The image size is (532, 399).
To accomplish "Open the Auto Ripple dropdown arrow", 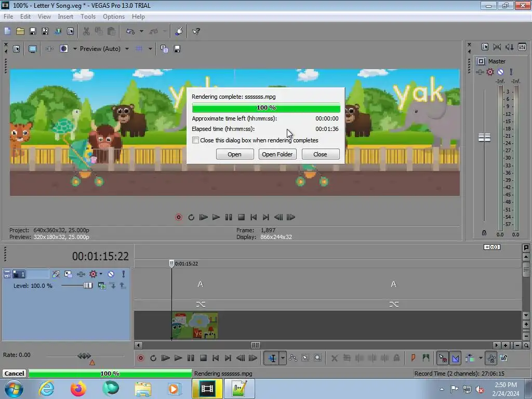I will point(481,358).
